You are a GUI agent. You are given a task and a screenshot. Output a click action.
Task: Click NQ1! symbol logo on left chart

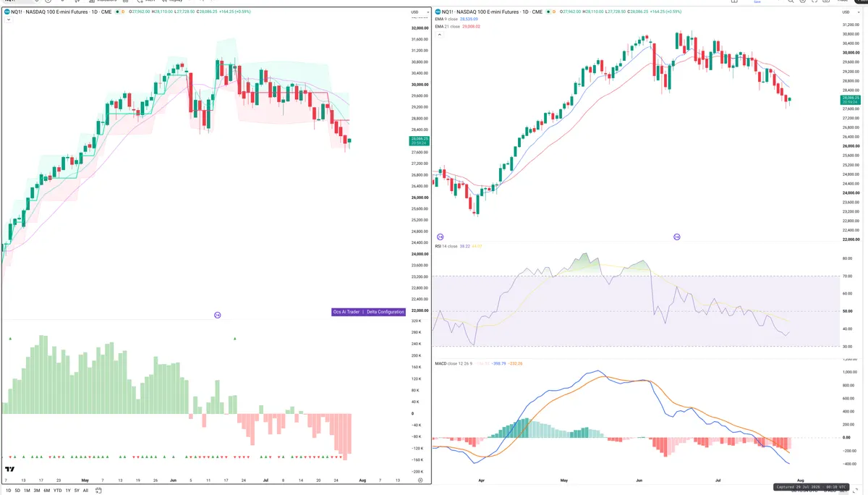pyautogui.click(x=7, y=12)
